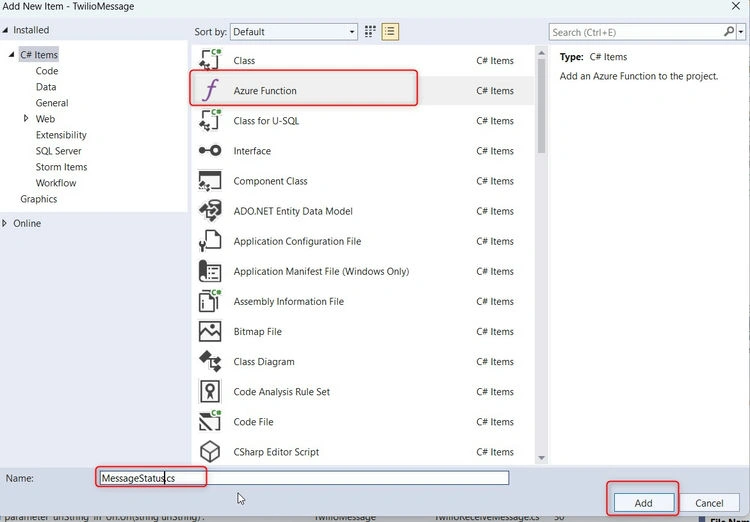Click the 'CSharp Editor Script' text
The image size is (750, 522).
(276, 452)
